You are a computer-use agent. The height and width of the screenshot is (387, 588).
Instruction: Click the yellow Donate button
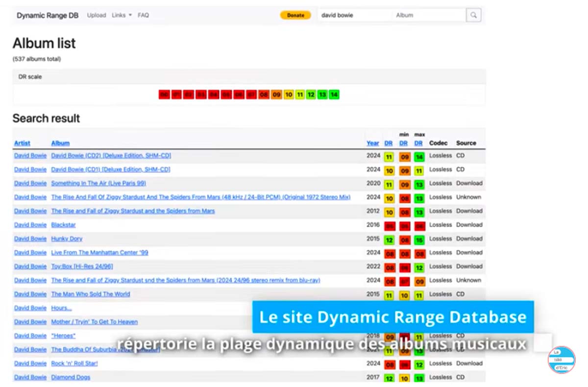(295, 15)
